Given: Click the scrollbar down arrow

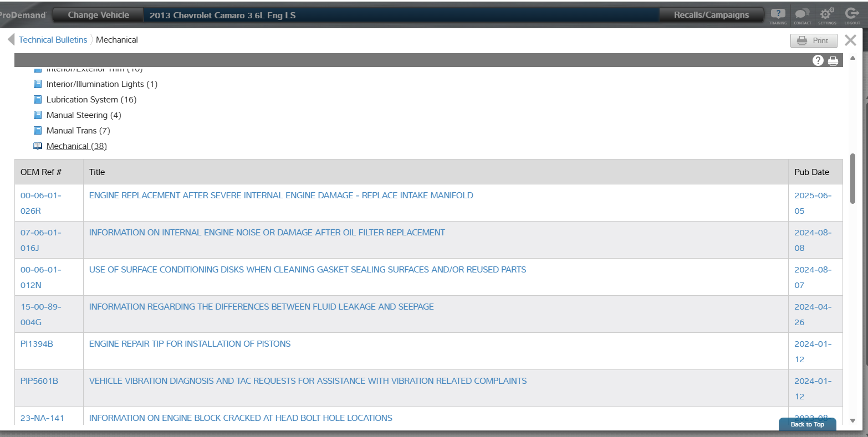Looking at the screenshot, I should pos(852,420).
